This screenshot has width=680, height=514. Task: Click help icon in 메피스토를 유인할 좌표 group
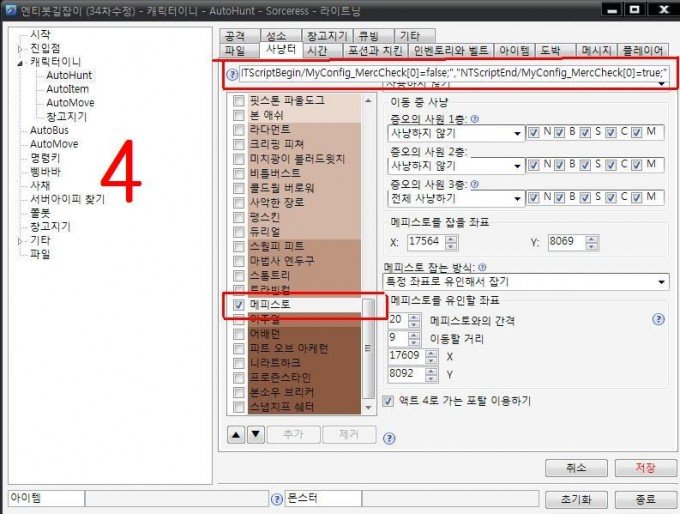(x=658, y=320)
